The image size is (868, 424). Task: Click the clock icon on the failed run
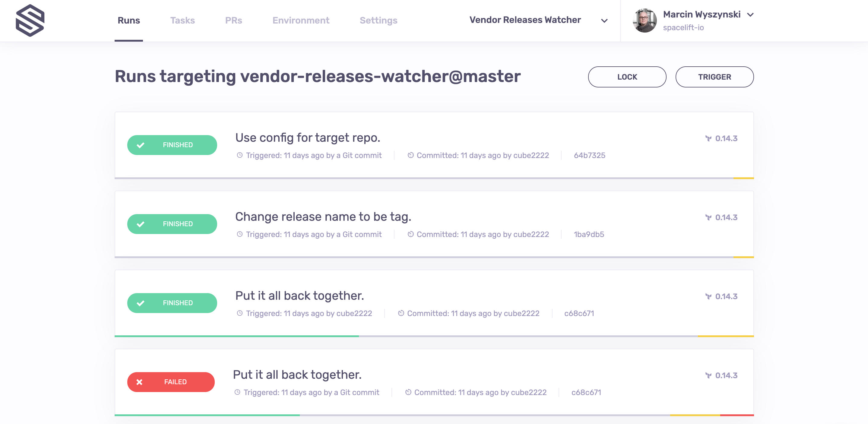[237, 392]
